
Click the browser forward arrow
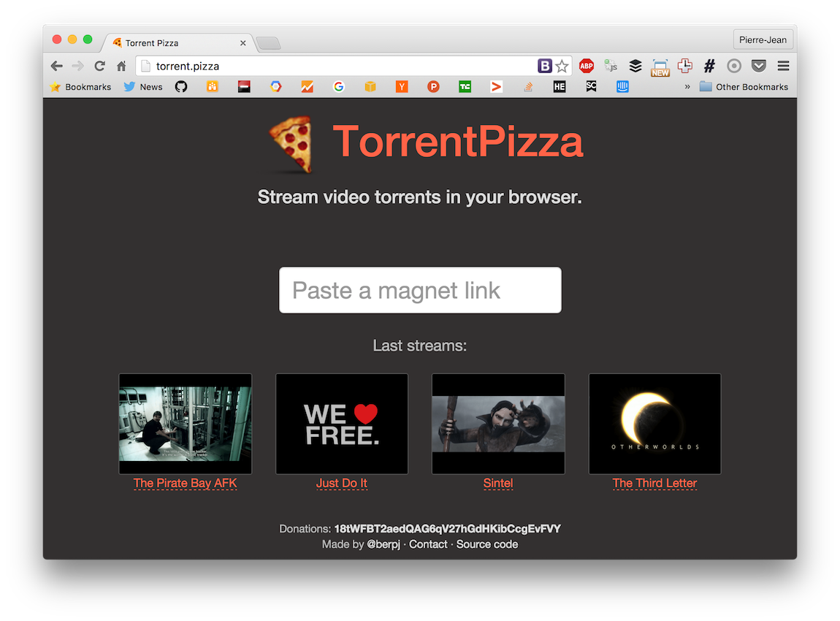point(78,66)
